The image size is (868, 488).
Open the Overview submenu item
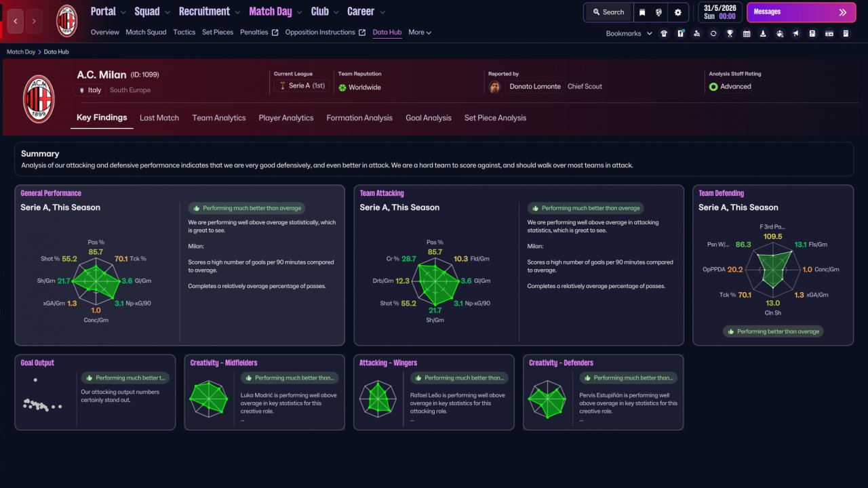point(105,33)
